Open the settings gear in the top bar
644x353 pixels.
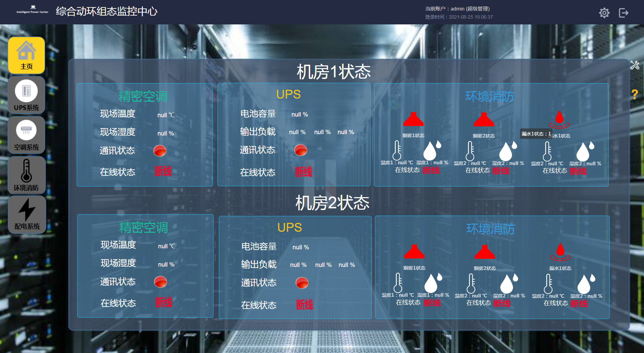pyautogui.click(x=604, y=13)
